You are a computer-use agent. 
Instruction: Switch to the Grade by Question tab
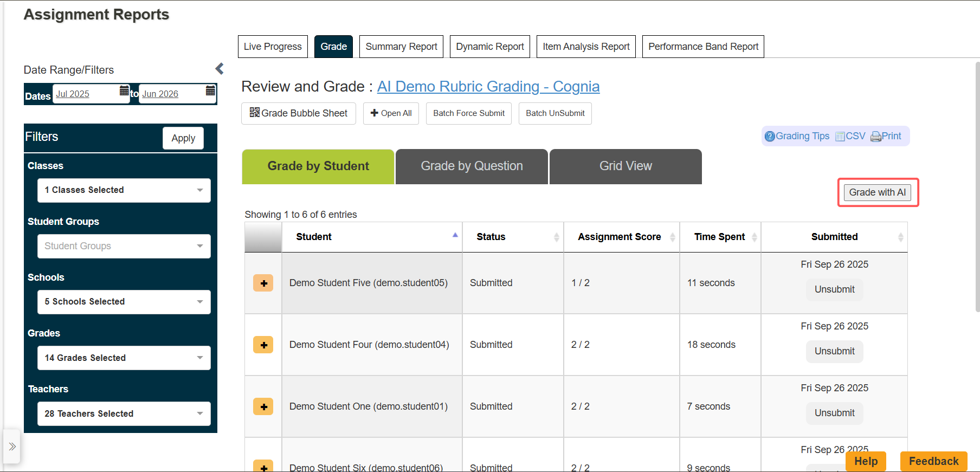472,166
